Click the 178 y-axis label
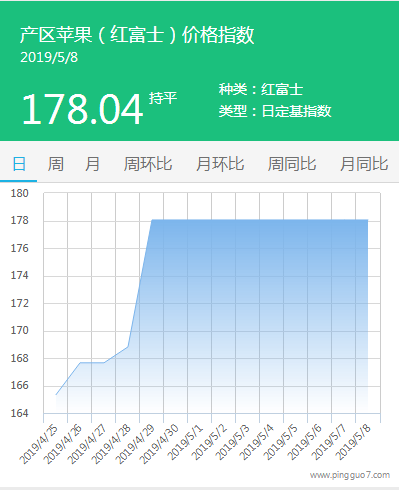The height and width of the screenshot is (490, 399). point(20,221)
